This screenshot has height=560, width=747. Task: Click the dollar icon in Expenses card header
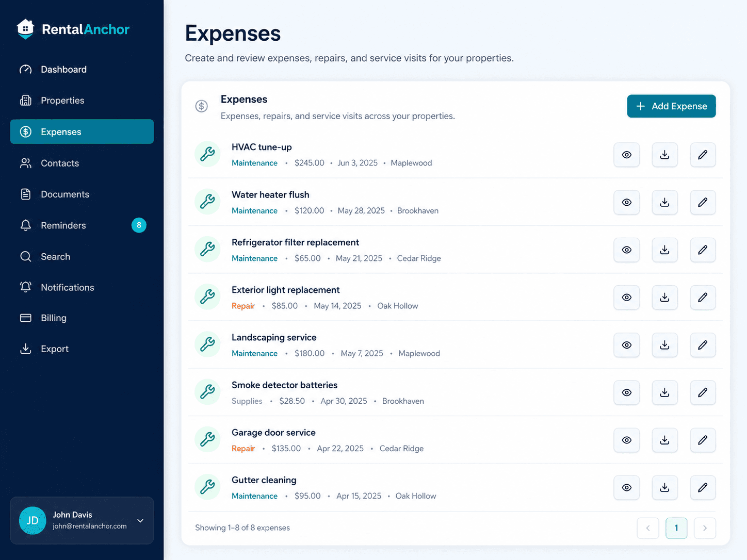(202, 106)
